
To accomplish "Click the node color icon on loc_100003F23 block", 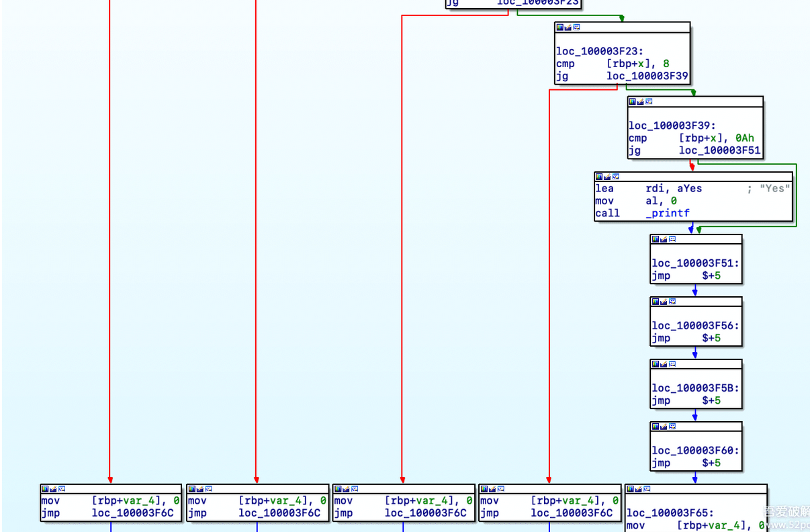I will [x=560, y=28].
